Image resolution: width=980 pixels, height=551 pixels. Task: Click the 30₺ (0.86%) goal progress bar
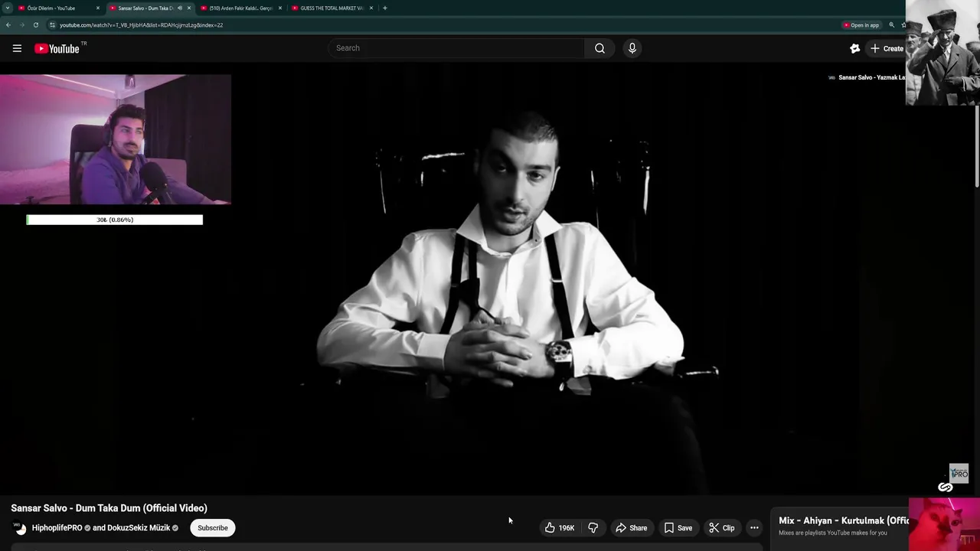(x=115, y=220)
